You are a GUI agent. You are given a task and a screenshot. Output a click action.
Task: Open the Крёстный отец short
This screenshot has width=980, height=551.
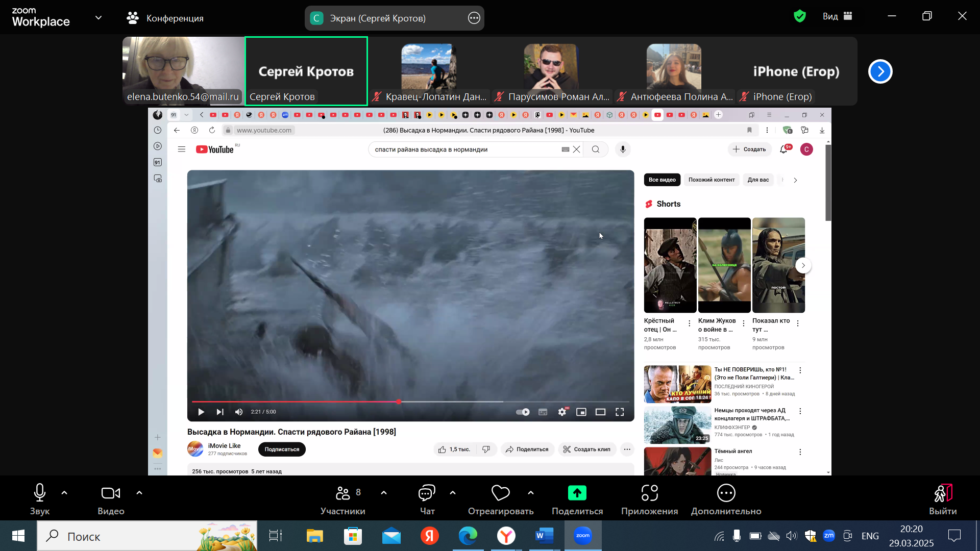point(670,265)
